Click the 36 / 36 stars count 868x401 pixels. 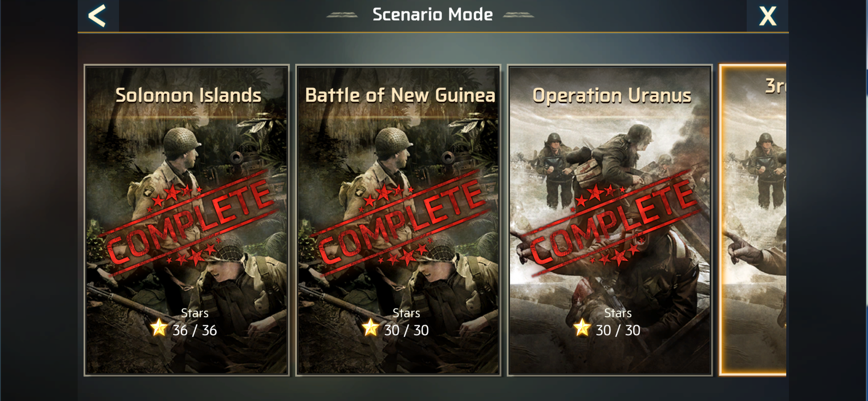(195, 331)
